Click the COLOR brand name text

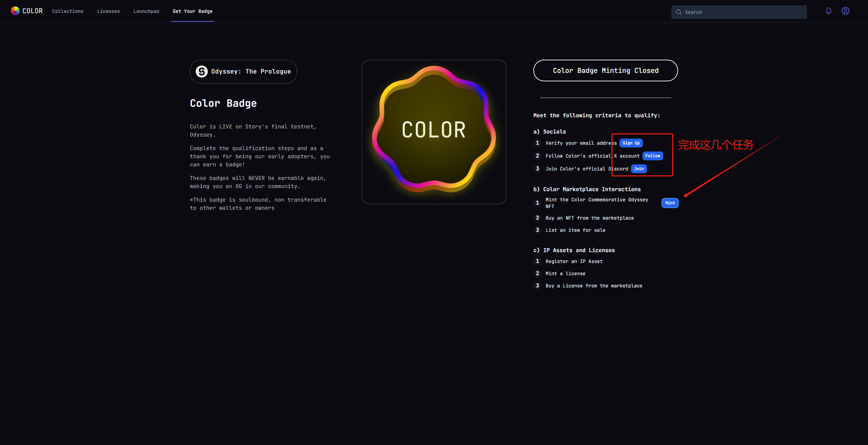pyautogui.click(x=33, y=11)
